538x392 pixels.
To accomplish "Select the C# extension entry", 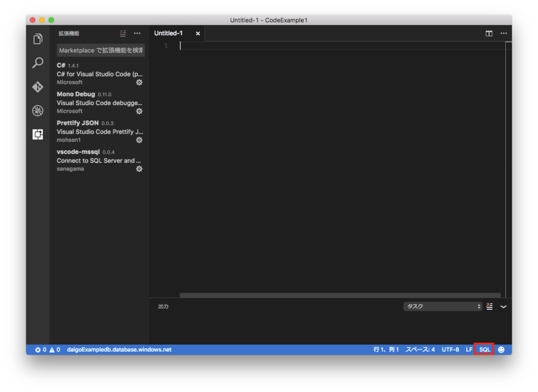I will (99, 73).
